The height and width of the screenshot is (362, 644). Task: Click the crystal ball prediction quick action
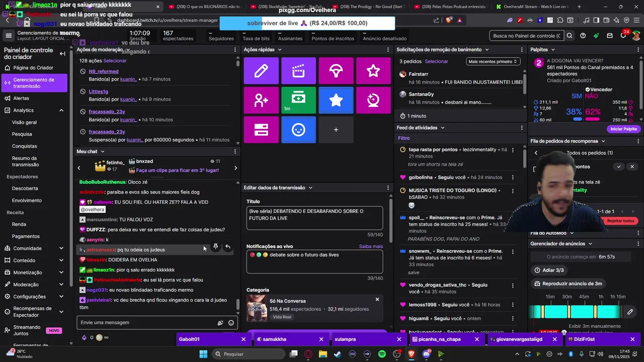[x=373, y=101]
